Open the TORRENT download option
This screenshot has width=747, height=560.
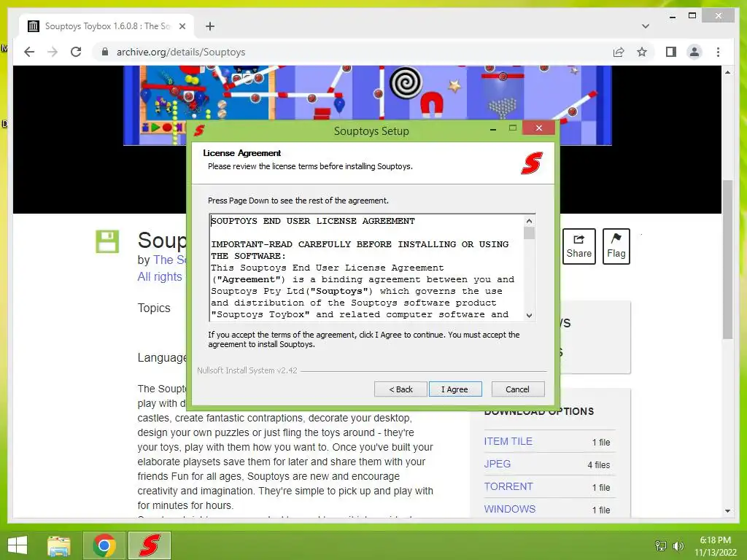508,486
